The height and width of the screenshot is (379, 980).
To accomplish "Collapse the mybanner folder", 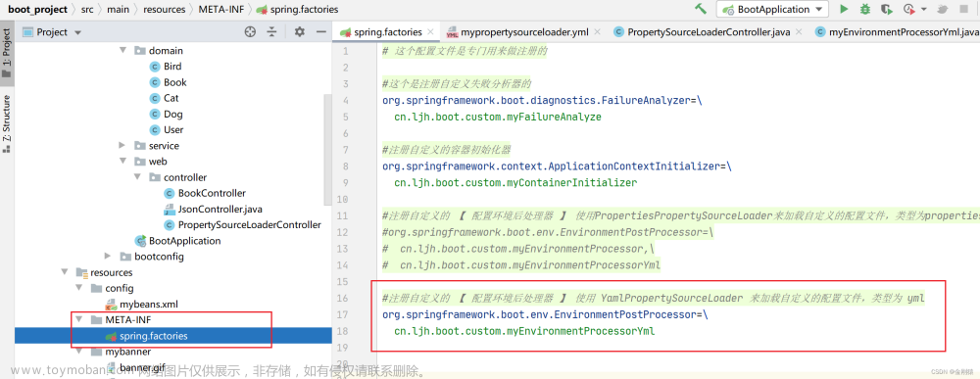I will point(78,352).
